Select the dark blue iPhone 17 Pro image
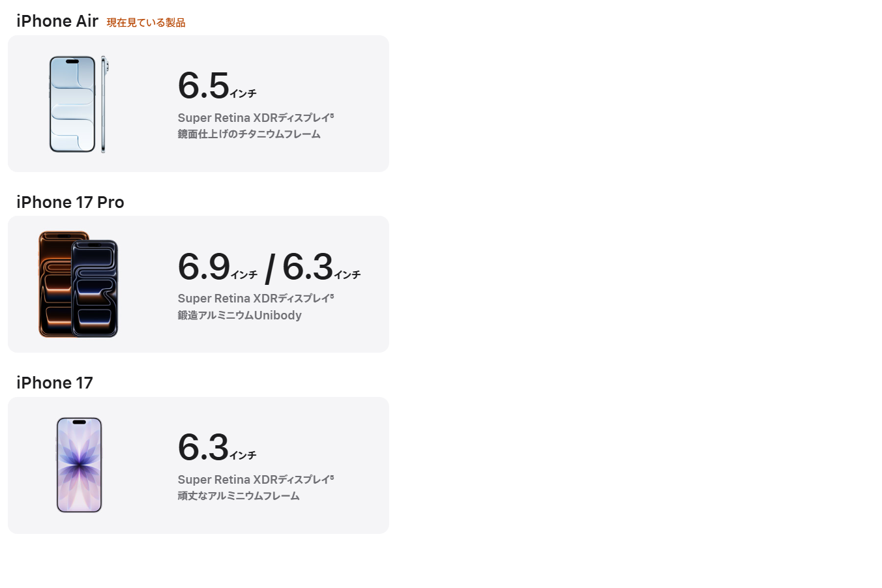This screenshot has width=882, height=588. click(95, 289)
